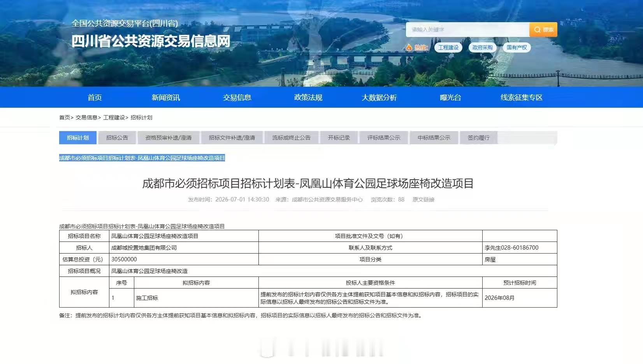Viewport: 643px width, 364px height.
Task: Click the 全国公共资源交易平台(四川省) header text
Action: click(x=125, y=23)
